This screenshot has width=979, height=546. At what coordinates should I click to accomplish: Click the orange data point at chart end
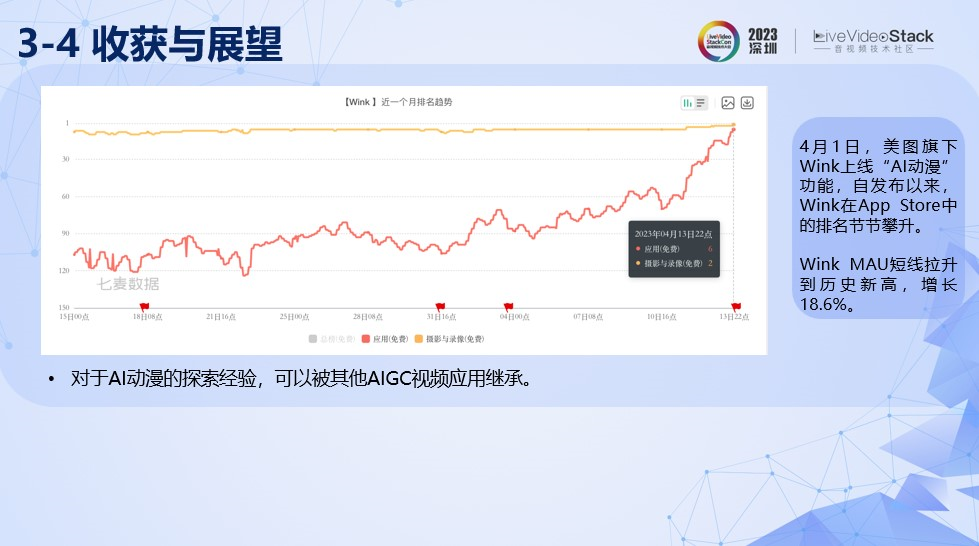tap(734, 125)
